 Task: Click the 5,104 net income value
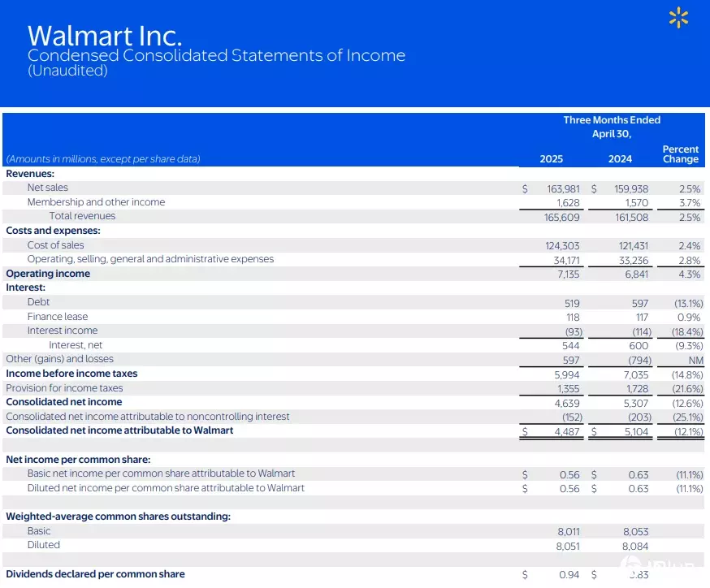637,432
